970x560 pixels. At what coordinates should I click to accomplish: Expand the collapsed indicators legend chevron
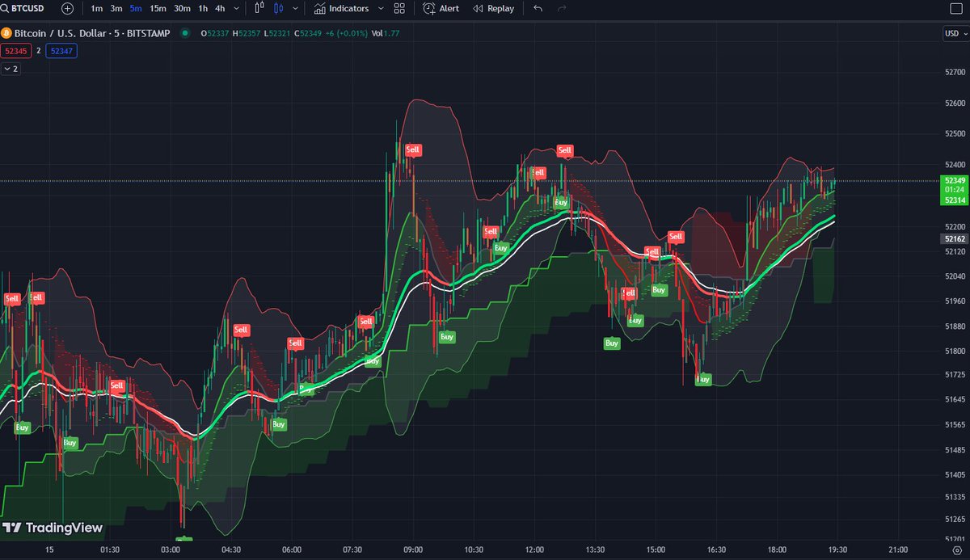click(11, 69)
